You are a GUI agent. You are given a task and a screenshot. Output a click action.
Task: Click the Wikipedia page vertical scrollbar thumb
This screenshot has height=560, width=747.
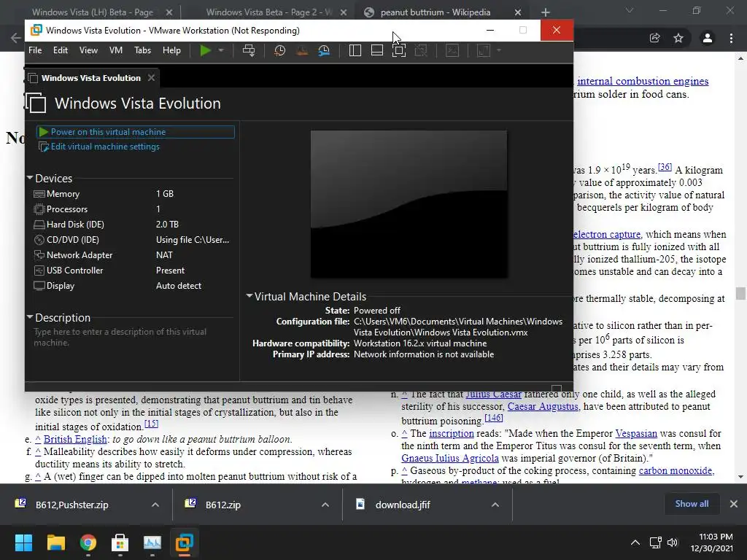coord(740,293)
